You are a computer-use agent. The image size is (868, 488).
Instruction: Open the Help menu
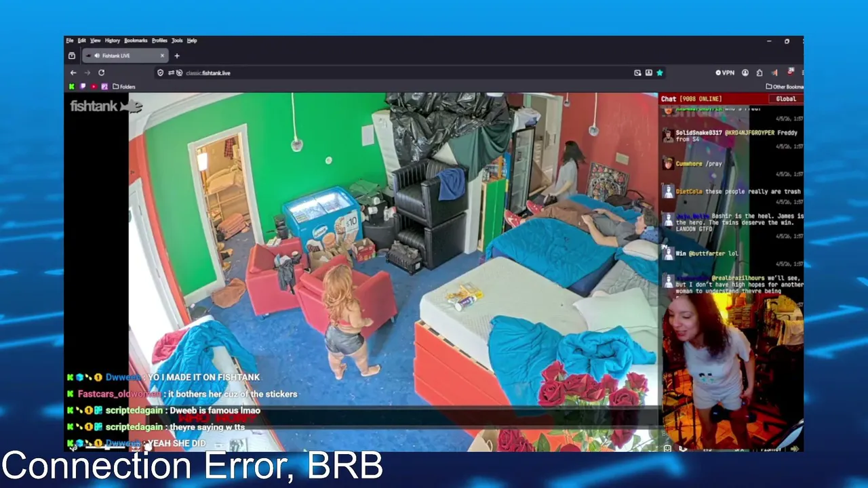pos(192,41)
